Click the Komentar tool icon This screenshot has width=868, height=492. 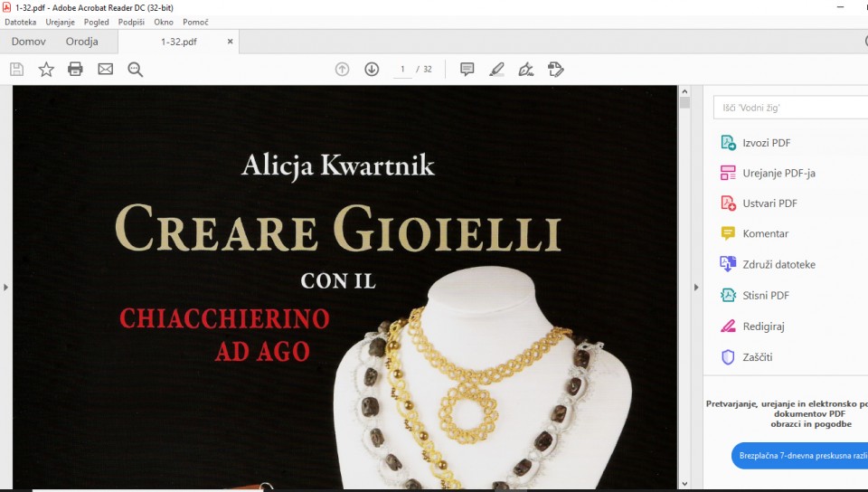[728, 233]
